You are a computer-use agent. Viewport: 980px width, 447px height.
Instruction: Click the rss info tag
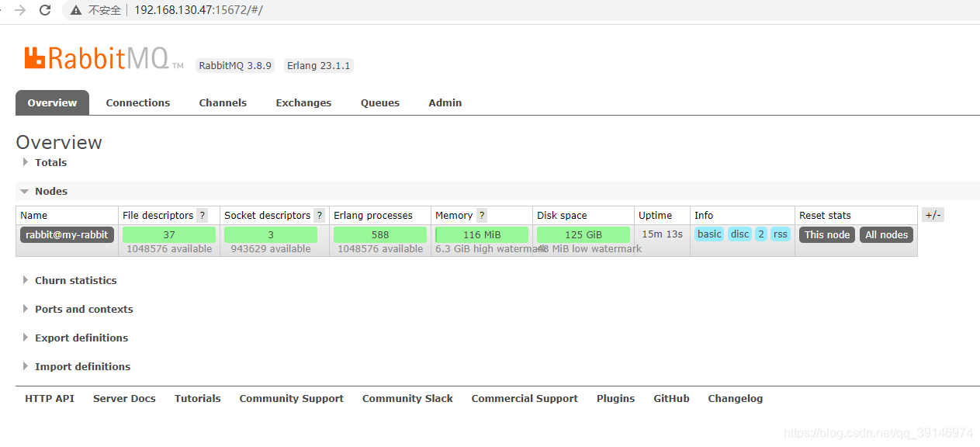781,234
